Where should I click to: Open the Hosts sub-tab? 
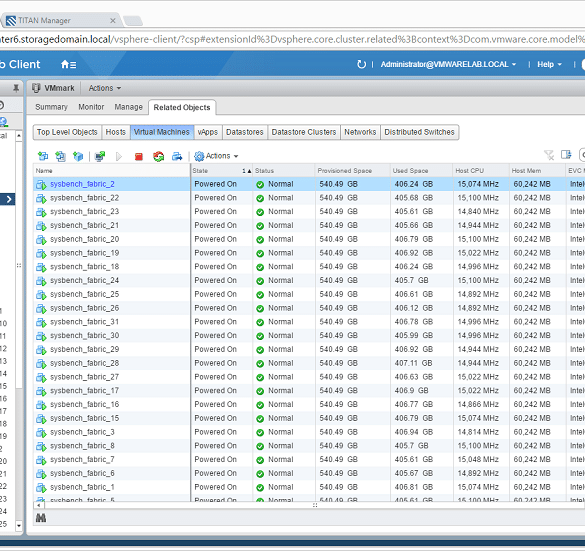116,132
